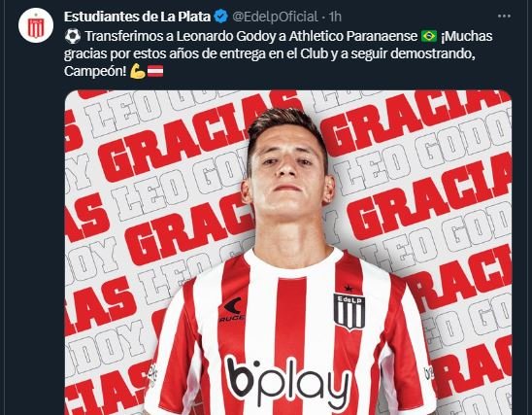
Task: Click the Brazil flag emoji
Action: tap(429, 36)
